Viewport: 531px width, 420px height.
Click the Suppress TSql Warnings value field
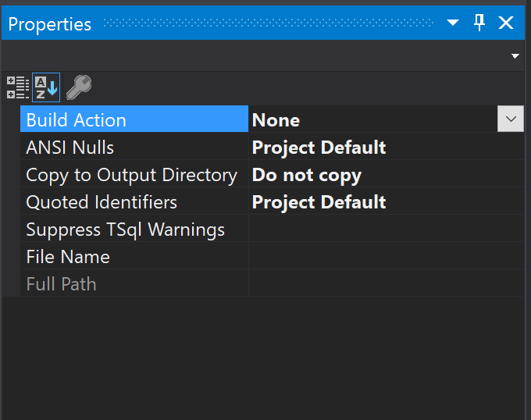pyautogui.click(x=386, y=230)
